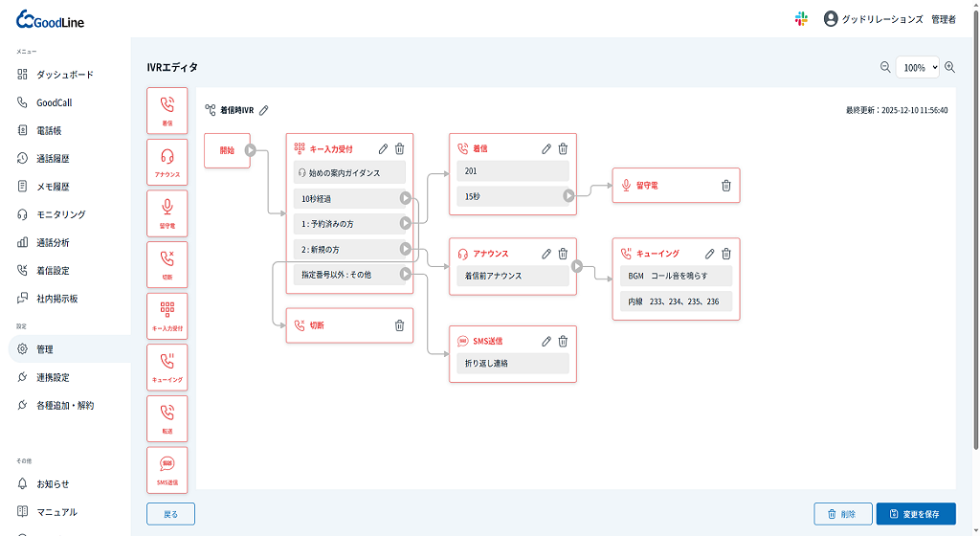The height and width of the screenshot is (536, 980).
Task: Select the キー入力受付 keypad tool in palette
Action: (167, 316)
